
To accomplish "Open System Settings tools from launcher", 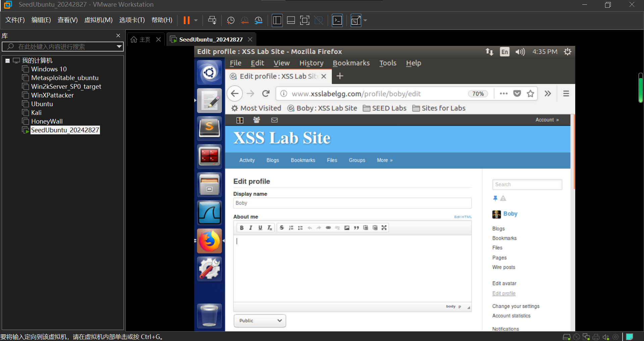I will (209, 269).
